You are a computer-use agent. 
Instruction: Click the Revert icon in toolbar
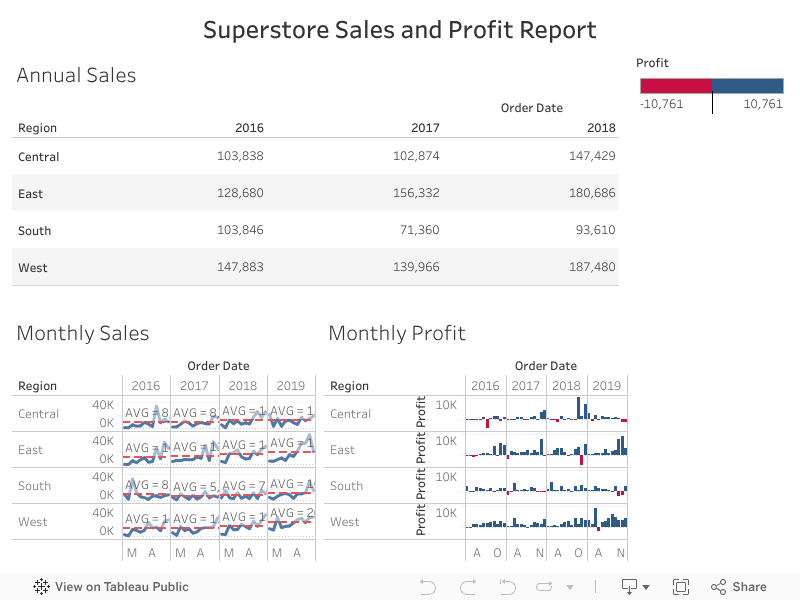(x=507, y=587)
